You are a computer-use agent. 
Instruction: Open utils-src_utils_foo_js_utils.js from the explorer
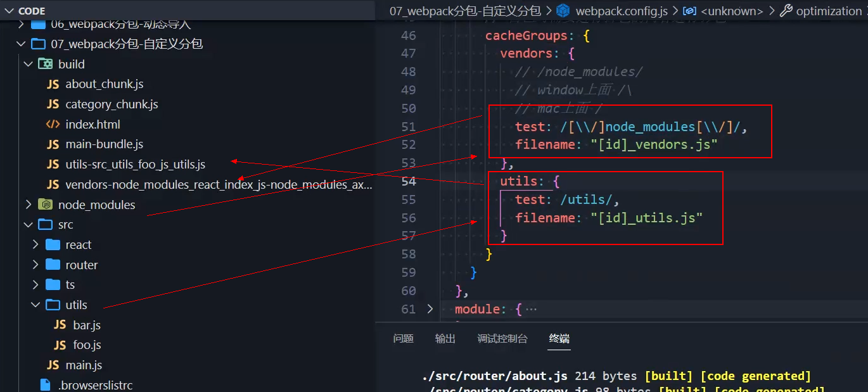[x=136, y=165]
